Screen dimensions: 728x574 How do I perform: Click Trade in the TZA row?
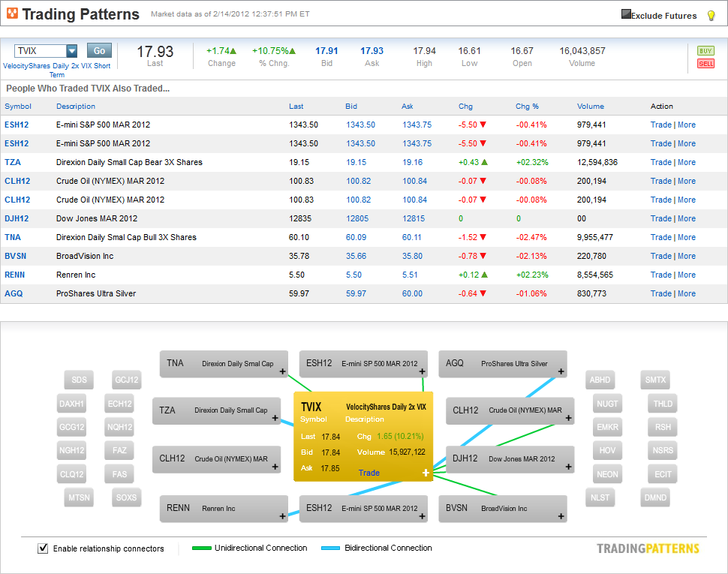tap(661, 162)
